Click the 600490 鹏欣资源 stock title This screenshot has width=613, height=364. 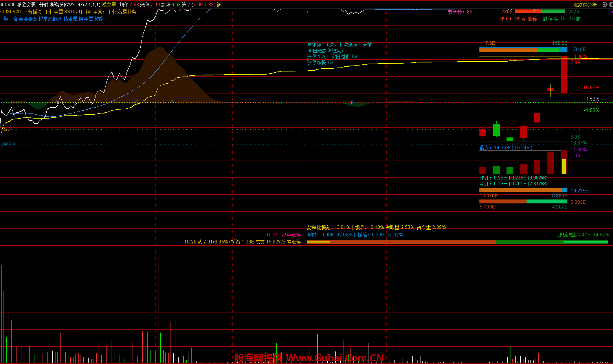[18, 5]
